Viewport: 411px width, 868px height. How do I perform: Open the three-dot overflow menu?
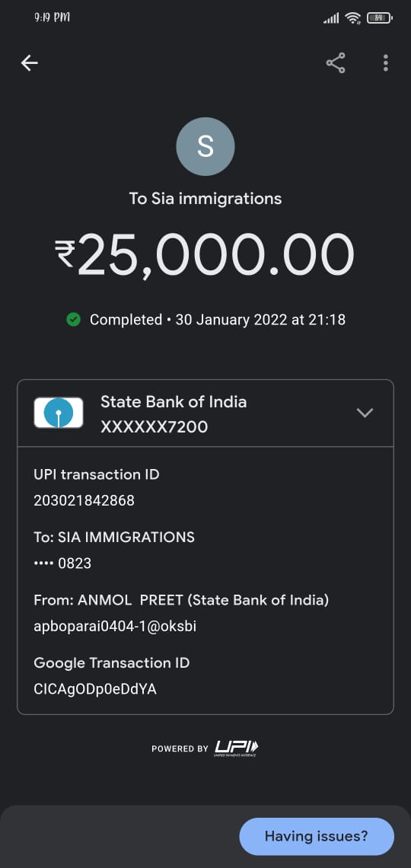[x=386, y=63]
